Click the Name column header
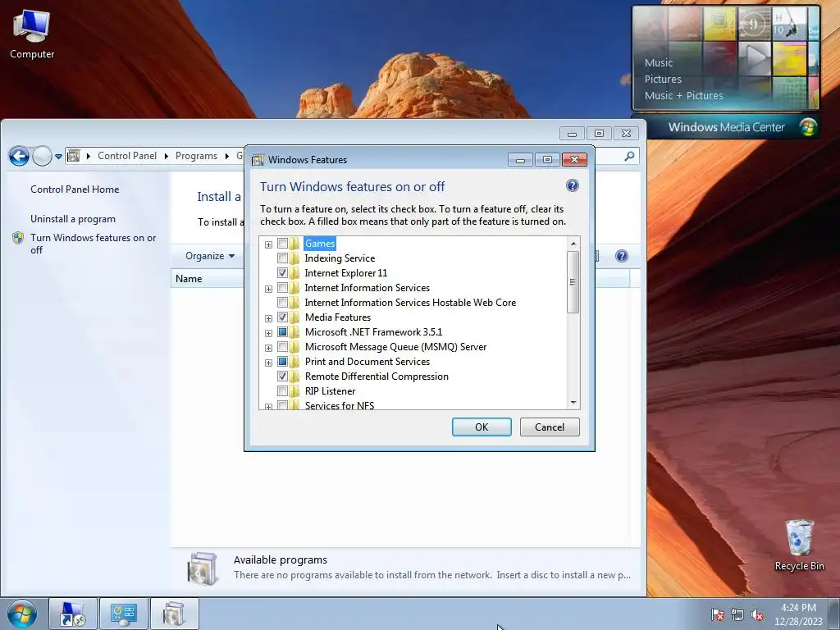Viewport: 840px width, 630px height. [208, 279]
